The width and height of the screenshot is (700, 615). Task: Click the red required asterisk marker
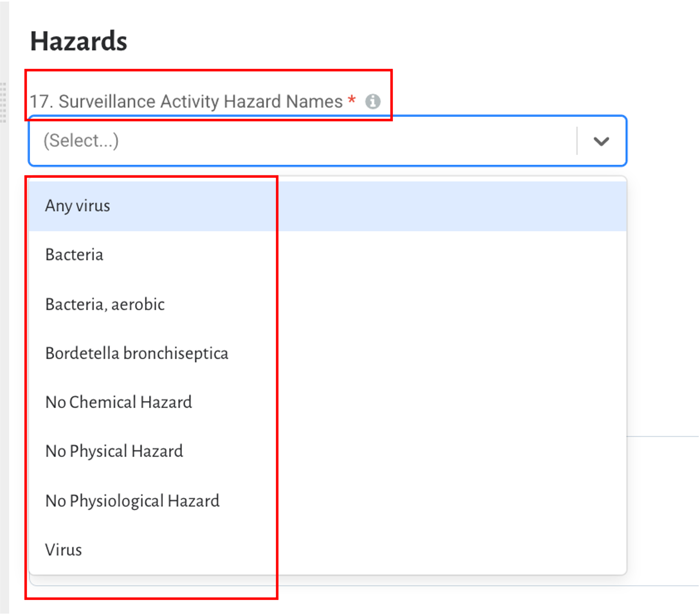click(x=351, y=98)
